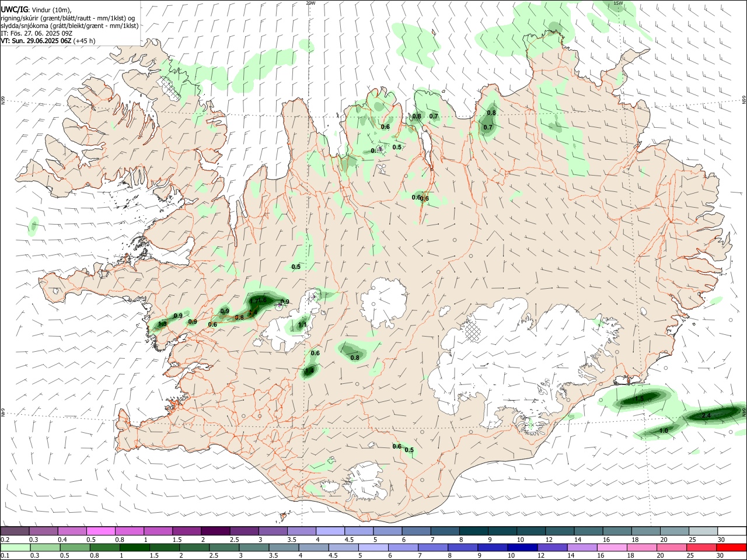
Task: Select the violet 14 swatch in rain legend
Action: tap(582, 548)
